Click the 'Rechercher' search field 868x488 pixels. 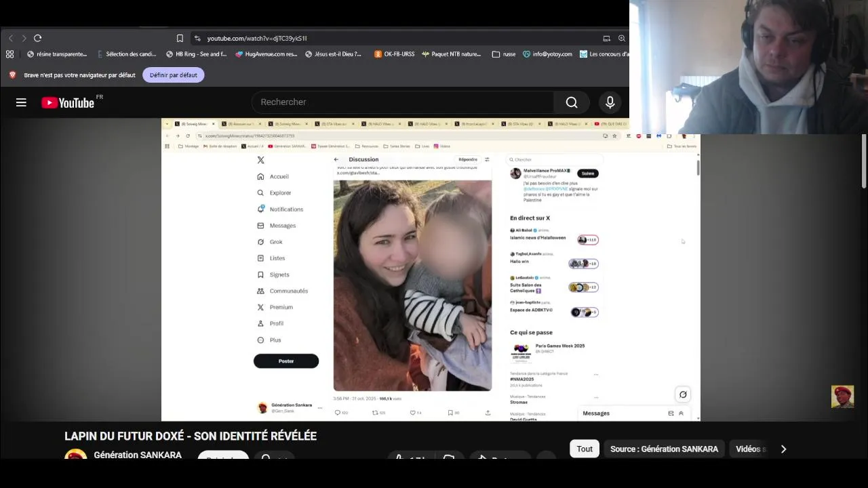[403, 102]
